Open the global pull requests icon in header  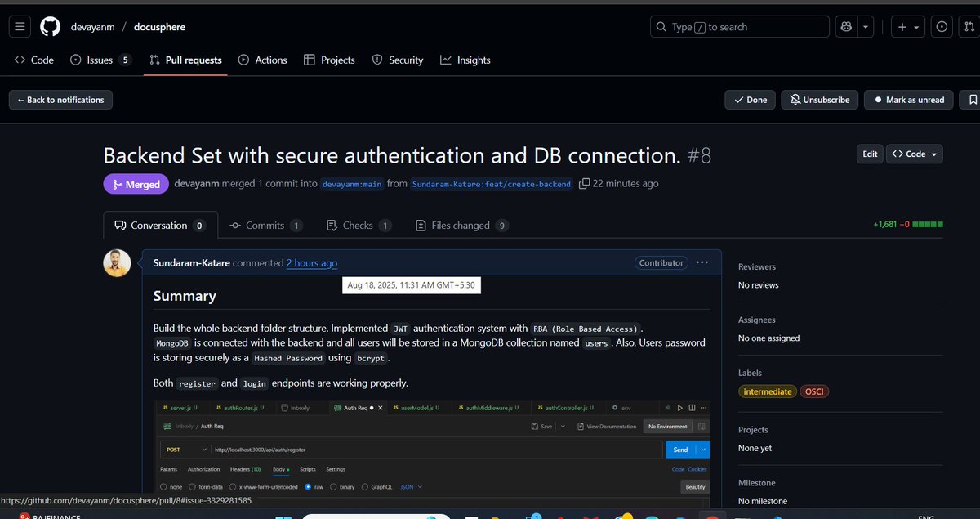(969, 27)
